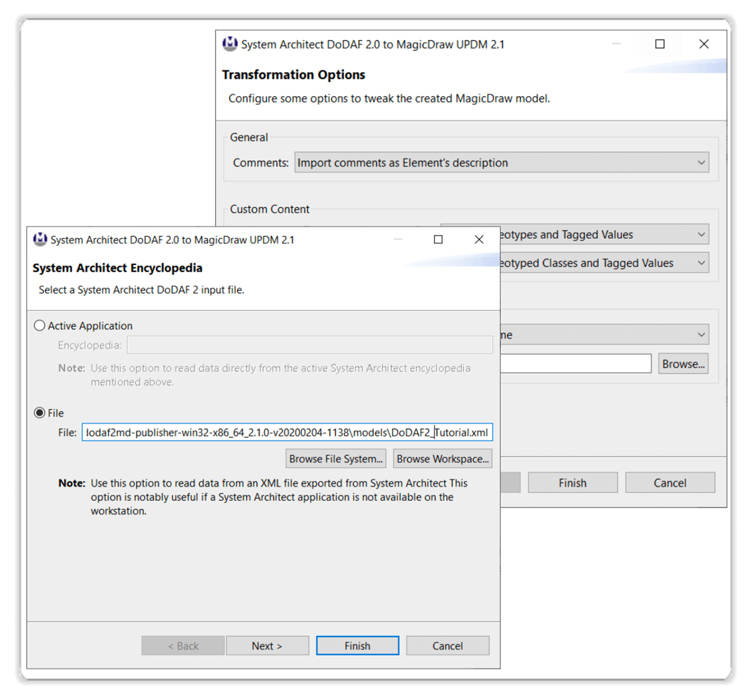
Task: Minimize the System Architect Encyclopedia dialog
Action: [x=398, y=240]
